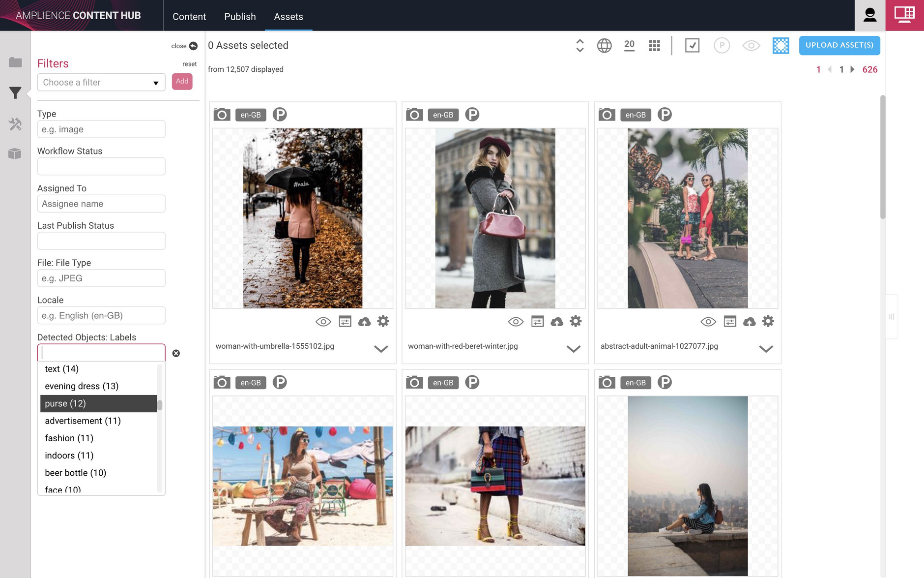This screenshot has height=578, width=924.
Task: Click camera icon on woman-with-red-beret card
Action: tap(414, 115)
